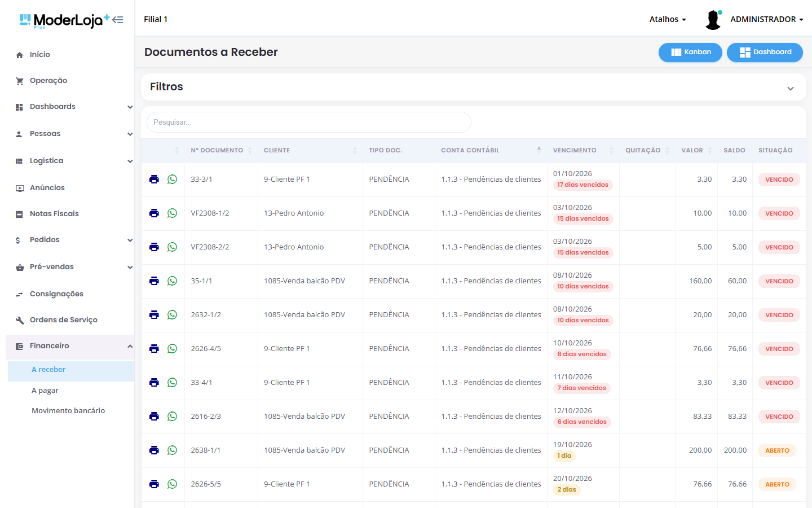Screen dimensions: 812x508
Task: Expand the Logística sidebar menu
Action: point(70,161)
